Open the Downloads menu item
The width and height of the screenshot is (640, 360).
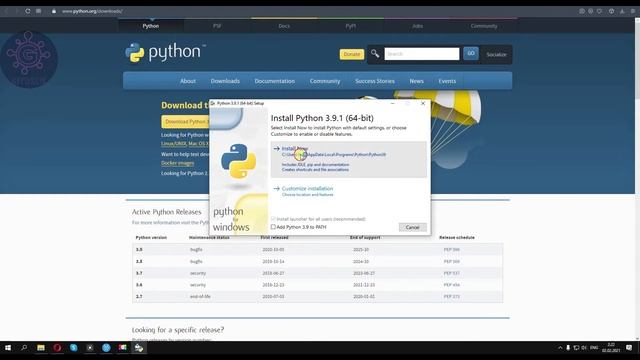pos(225,81)
